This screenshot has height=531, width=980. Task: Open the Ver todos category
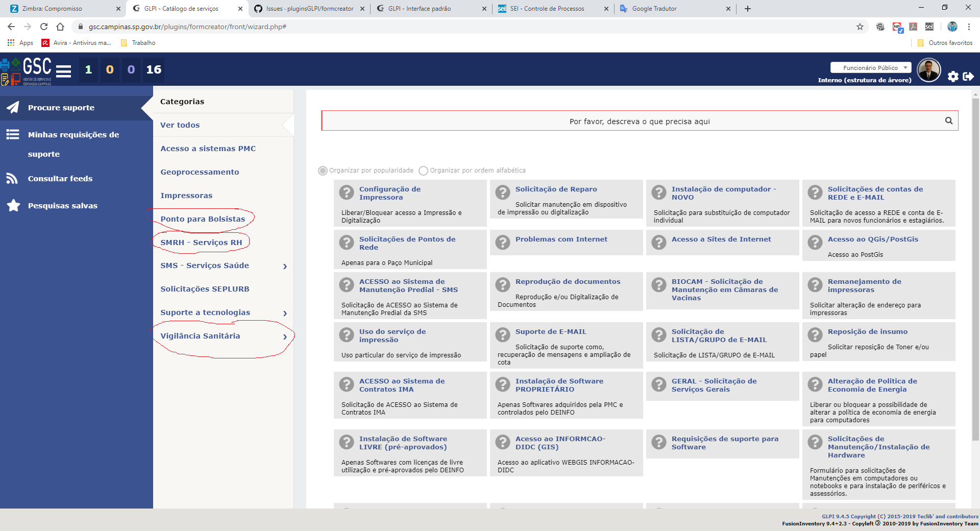180,125
